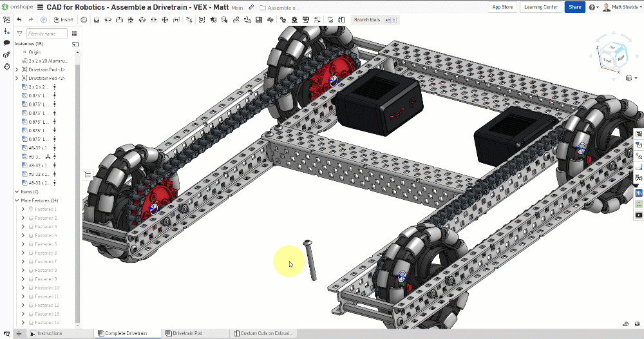Screen dimensions: 644x339
Task: Expand the Fastened 14 mate
Action: (23, 322)
